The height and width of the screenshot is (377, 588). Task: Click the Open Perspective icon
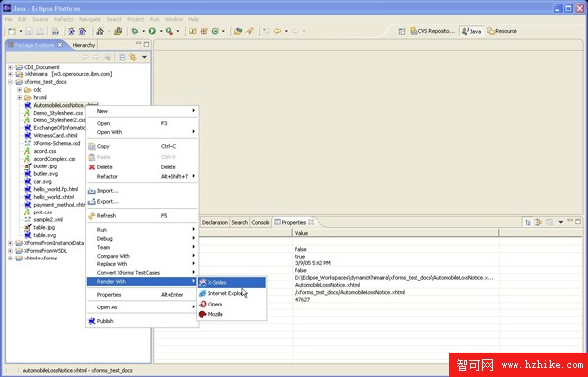[x=402, y=32]
